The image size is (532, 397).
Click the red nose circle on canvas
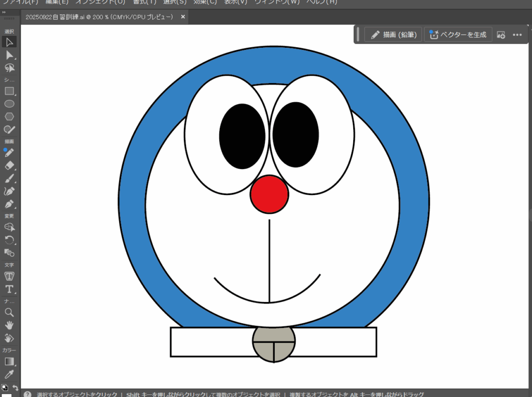point(269,194)
